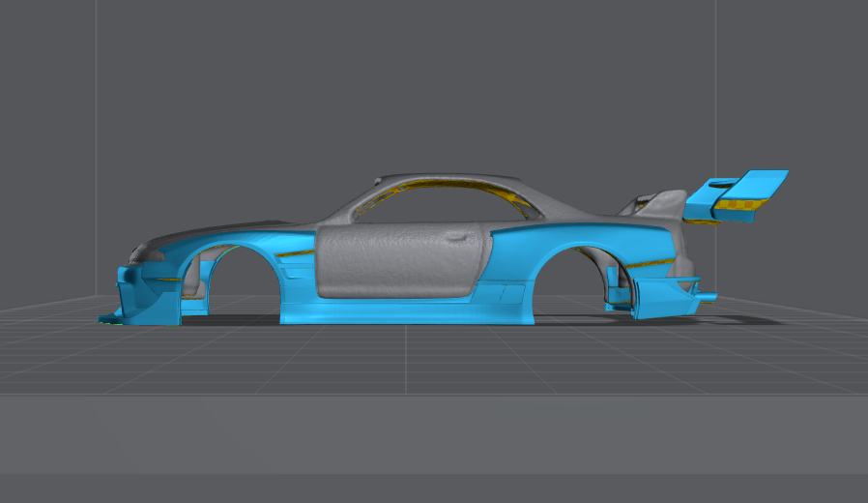Click the grid floor beneath the car
The width and height of the screenshot is (868, 503).
[406, 358]
